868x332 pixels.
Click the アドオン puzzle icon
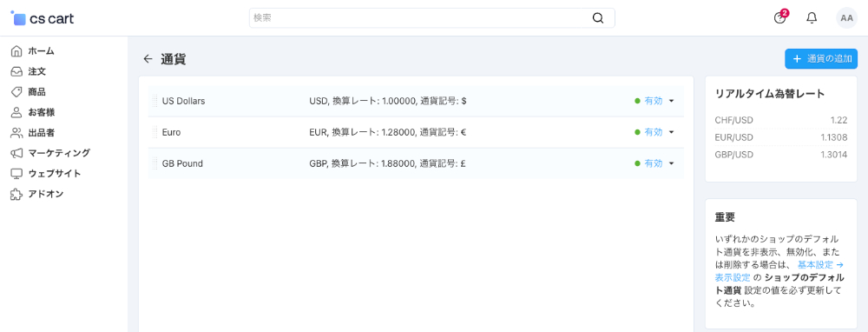[x=16, y=194]
